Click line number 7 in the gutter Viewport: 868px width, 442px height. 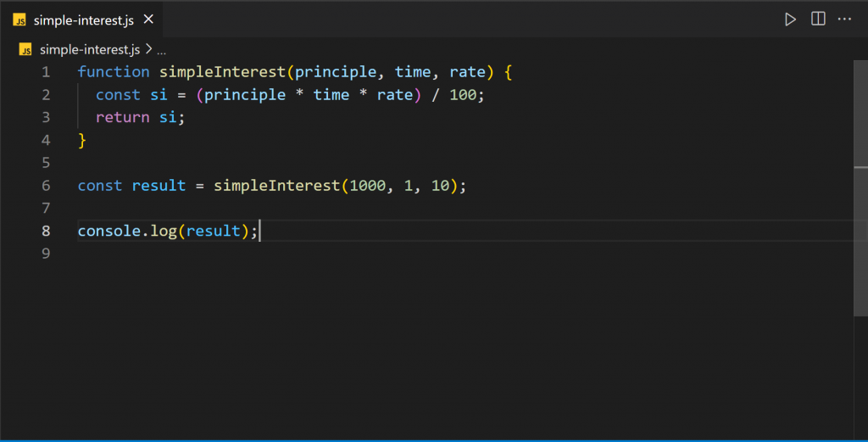coord(46,208)
